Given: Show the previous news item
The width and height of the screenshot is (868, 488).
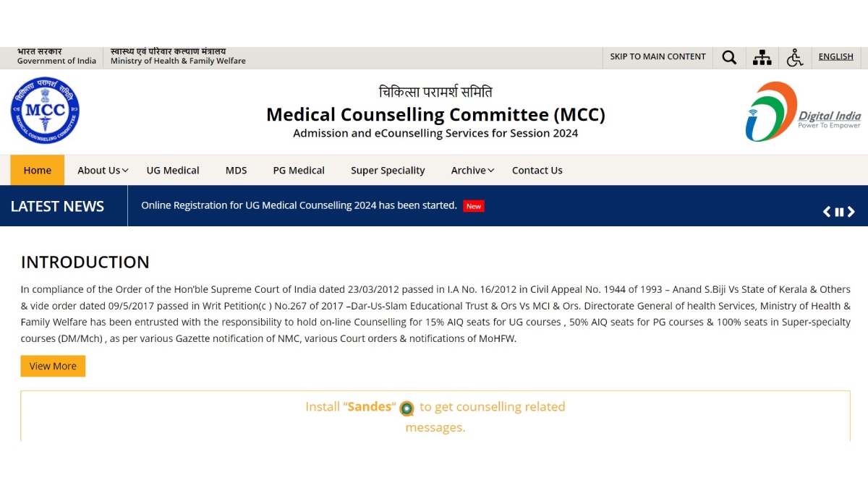Looking at the screenshot, I should (x=827, y=211).
